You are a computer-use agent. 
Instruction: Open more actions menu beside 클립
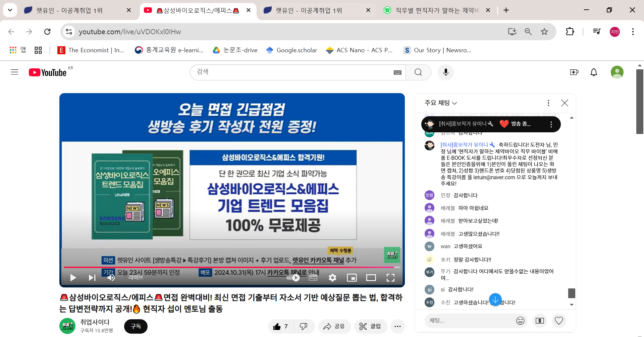point(397,326)
